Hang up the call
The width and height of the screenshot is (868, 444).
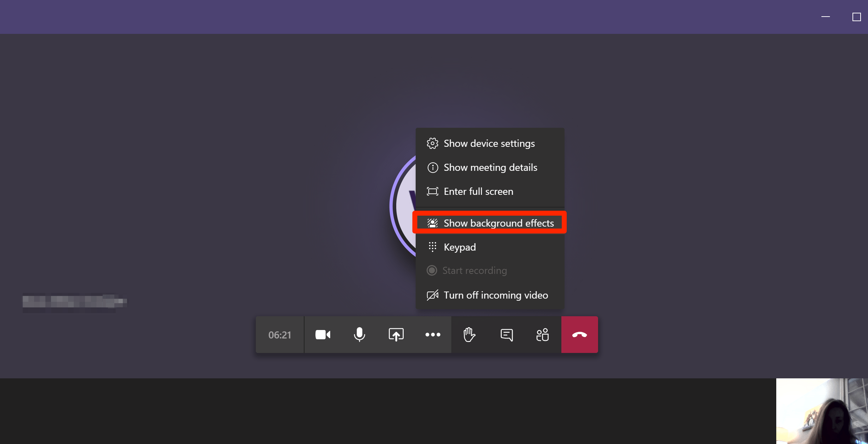point(579,335)
